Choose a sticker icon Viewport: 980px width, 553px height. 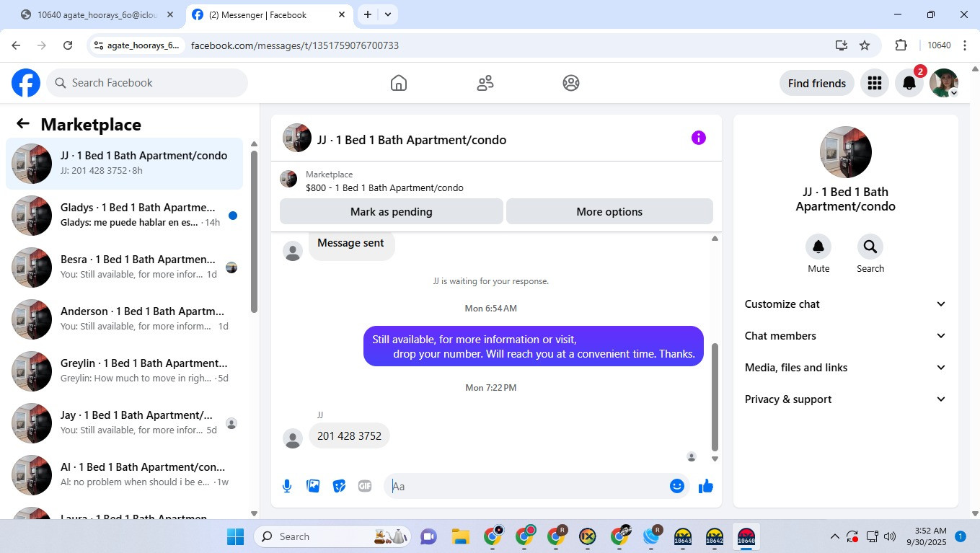click(x=339, y=486)
